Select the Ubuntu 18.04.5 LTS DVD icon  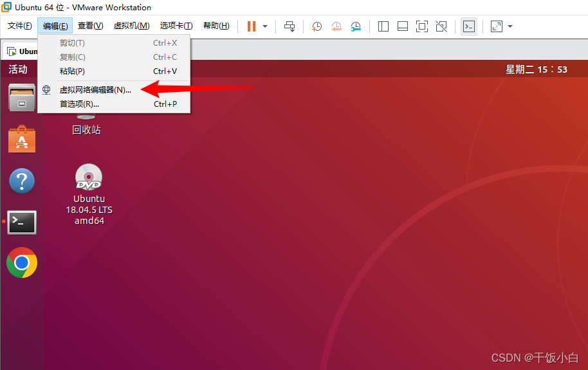(89, 194)
